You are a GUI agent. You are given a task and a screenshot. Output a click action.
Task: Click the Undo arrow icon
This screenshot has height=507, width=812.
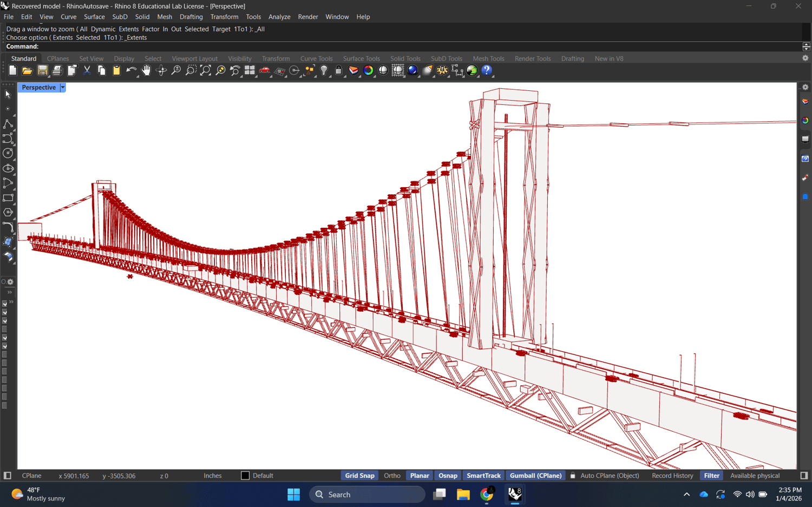(131, 70)
